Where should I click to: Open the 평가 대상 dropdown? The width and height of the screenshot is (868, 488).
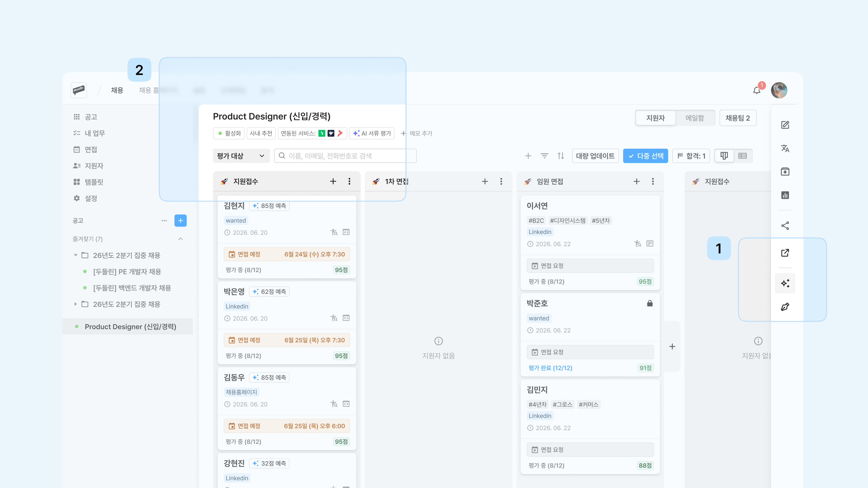241,156
